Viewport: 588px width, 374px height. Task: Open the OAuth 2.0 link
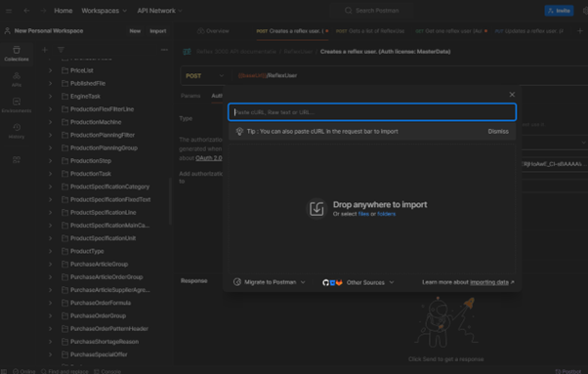[208, 158]
